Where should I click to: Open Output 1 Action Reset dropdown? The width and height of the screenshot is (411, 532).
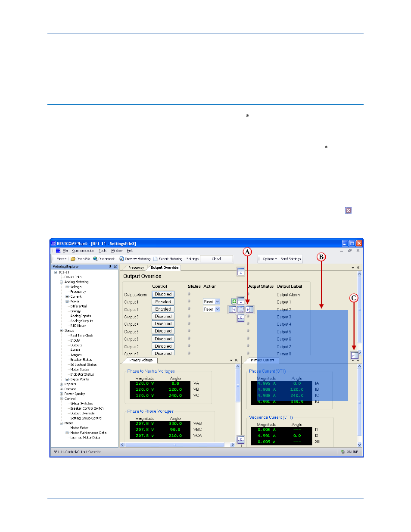pos(218,302)
